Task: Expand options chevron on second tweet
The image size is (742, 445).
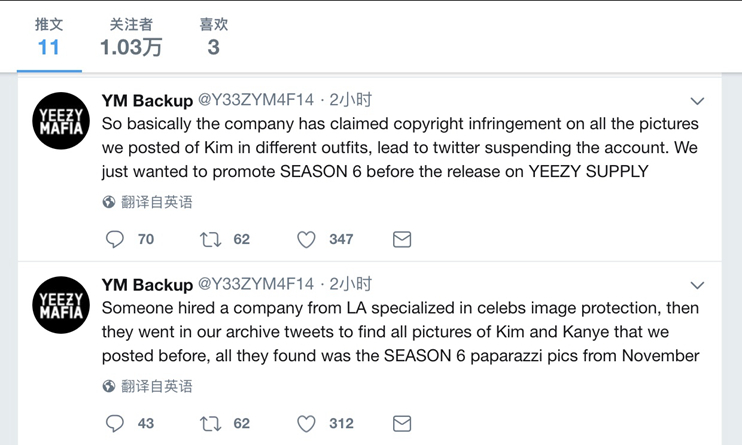Action: (697, 285)
